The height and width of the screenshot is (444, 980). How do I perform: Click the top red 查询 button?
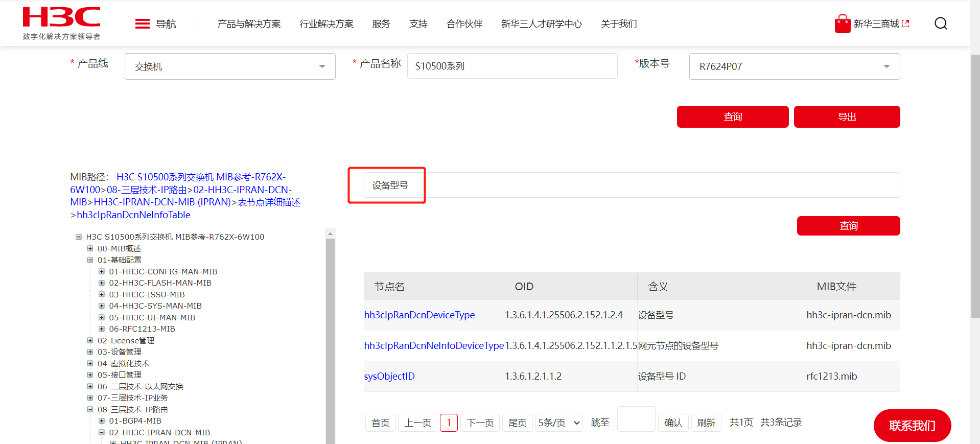tap(733, 116)
